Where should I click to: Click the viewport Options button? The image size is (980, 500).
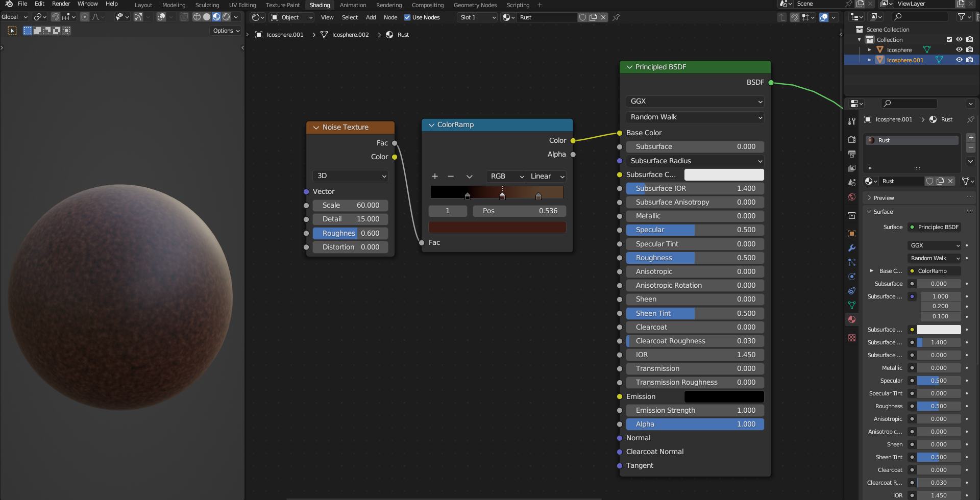[x=226, y=31]
